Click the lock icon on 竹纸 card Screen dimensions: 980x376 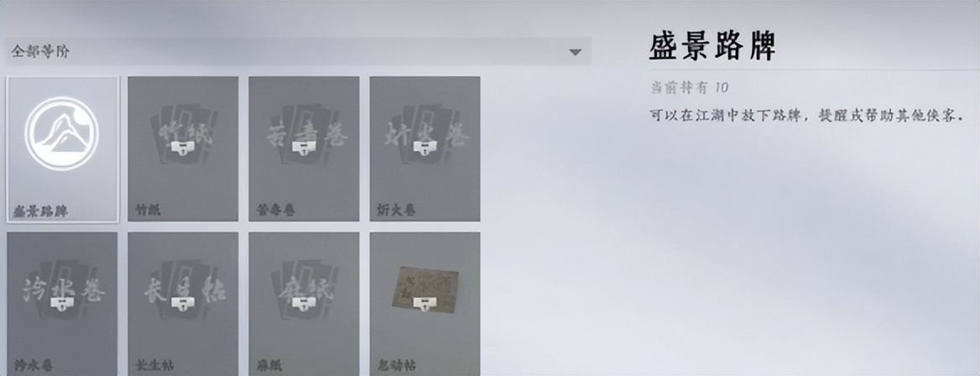(x=183, y=148)
